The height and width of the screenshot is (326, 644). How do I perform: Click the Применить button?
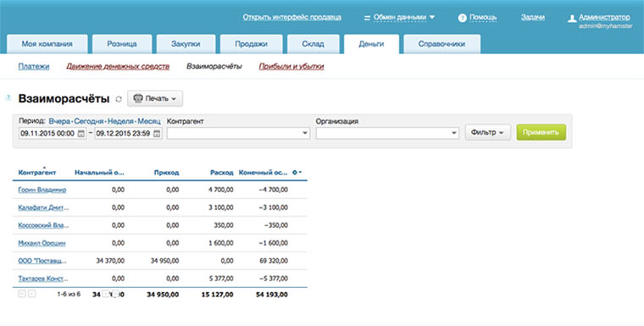pyautogui.click(x=541, y=132)
